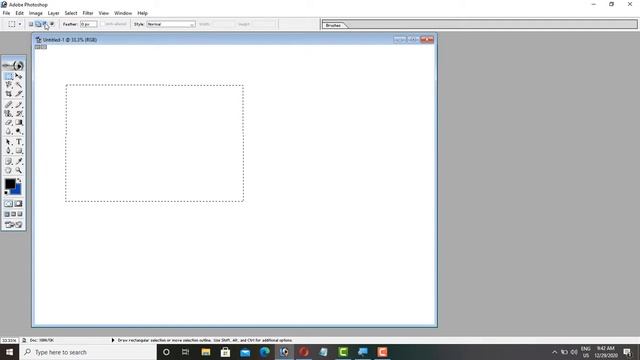Switch to Standard editing mode

[x=9, y=204]
